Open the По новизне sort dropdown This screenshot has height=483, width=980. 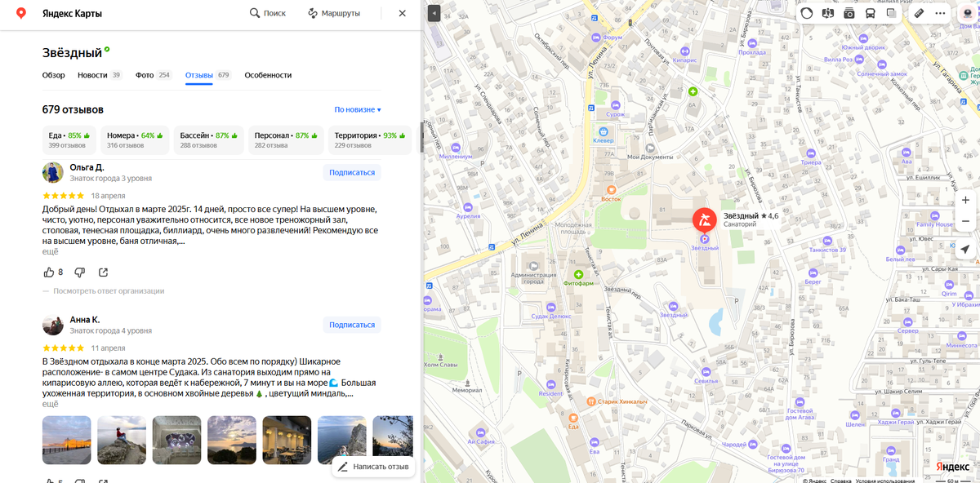pyautogui.click(x=358, y=109)
